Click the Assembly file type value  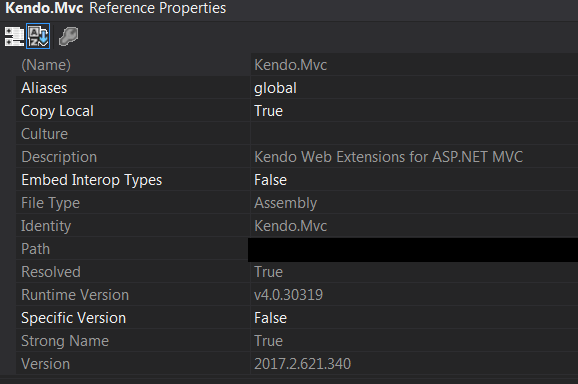click(x=285, y=203)
